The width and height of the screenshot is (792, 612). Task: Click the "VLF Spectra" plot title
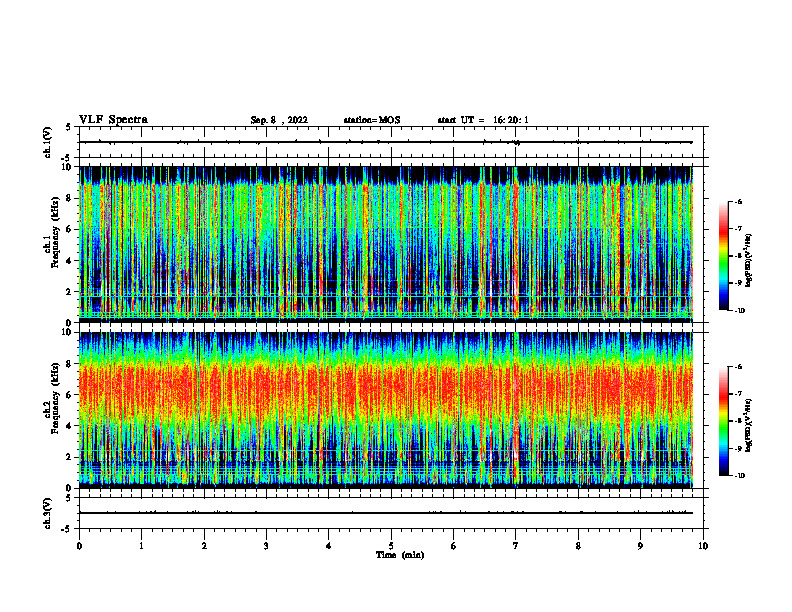pyautogui.click(x=113, y=120)
